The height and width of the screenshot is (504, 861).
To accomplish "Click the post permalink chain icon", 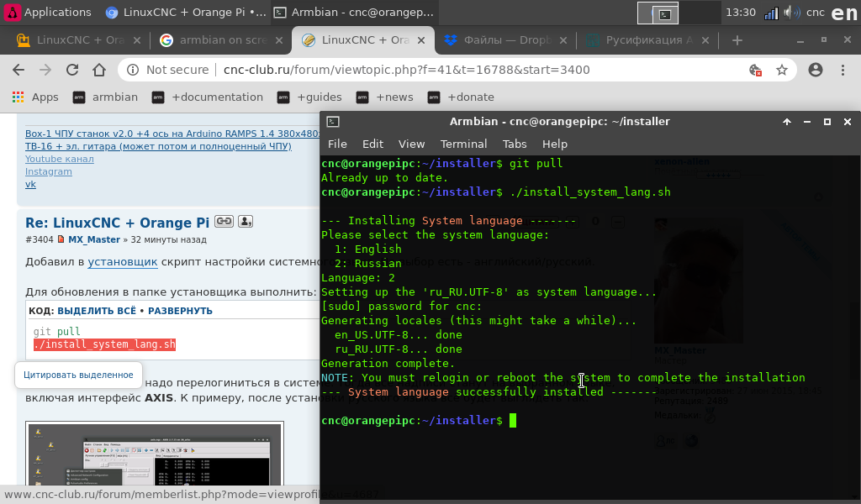I will [224, 221].
